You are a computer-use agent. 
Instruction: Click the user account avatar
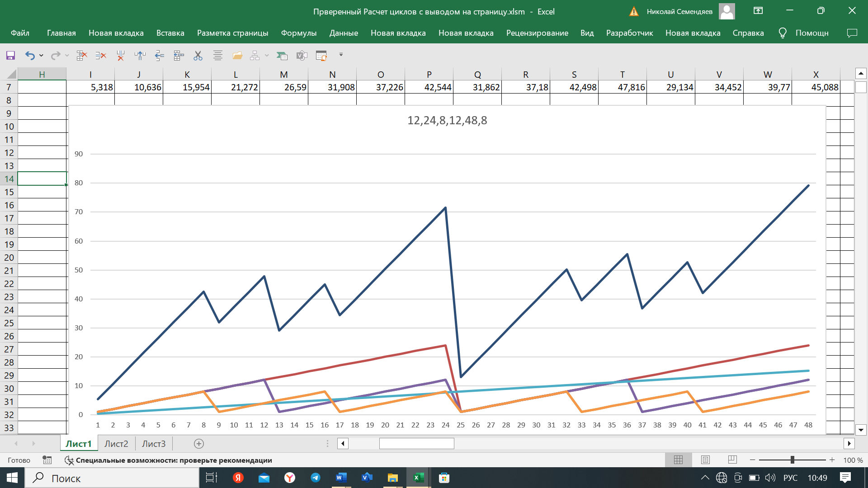click(726, 11)
